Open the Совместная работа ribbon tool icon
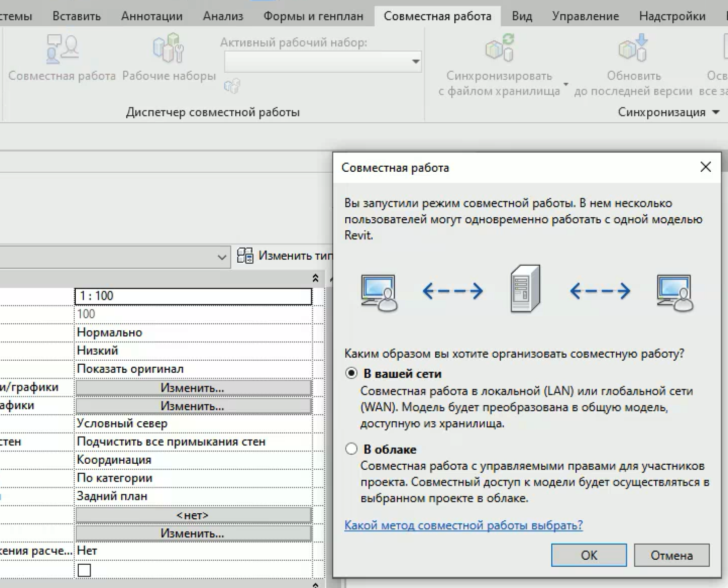 coord(62,49)
